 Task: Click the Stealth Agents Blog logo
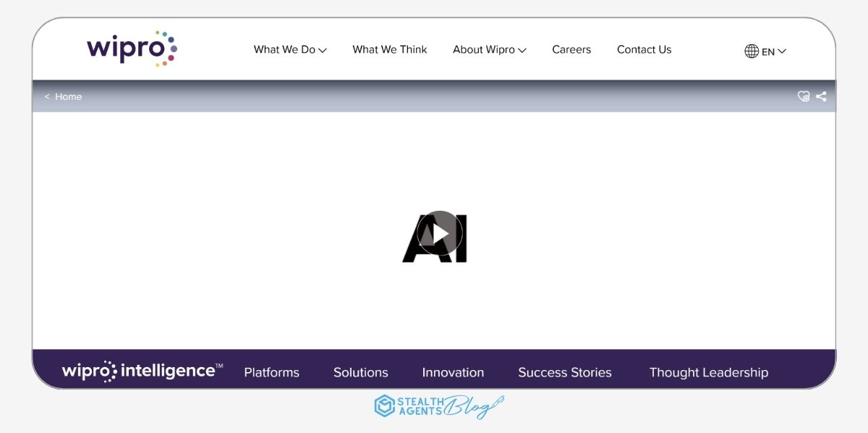point(438,406)
